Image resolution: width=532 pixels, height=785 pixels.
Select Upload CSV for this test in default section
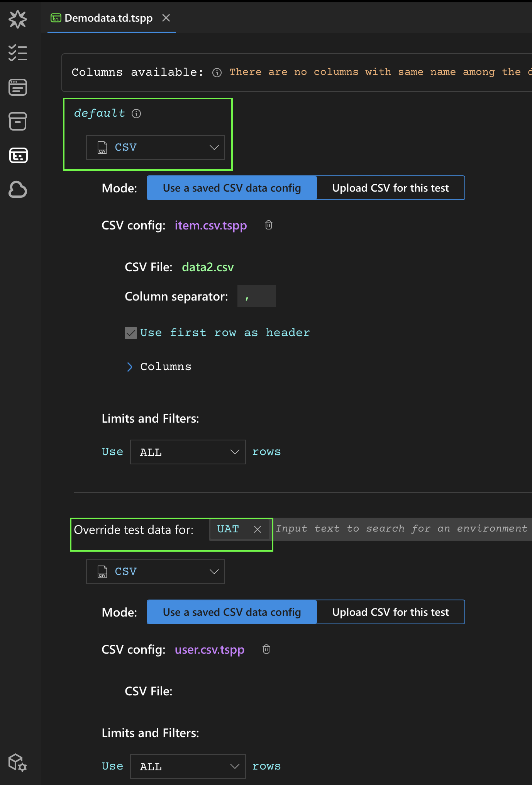click(390, 188)
